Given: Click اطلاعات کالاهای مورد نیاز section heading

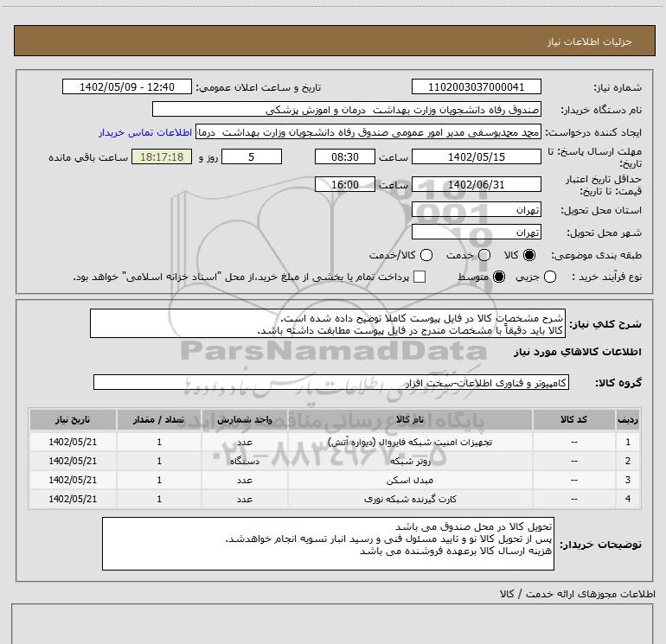Looking at the screenshot, I should 577,352.
